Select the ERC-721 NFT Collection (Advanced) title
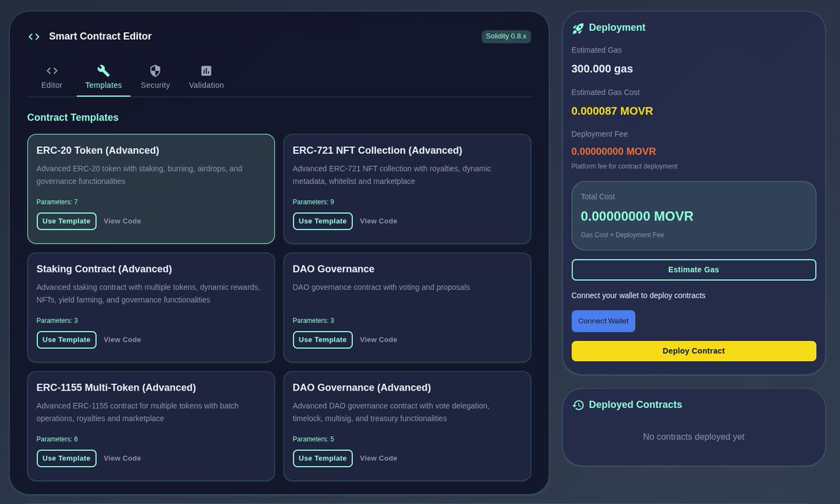The image size is (840, 504). (x=377, y=150)
